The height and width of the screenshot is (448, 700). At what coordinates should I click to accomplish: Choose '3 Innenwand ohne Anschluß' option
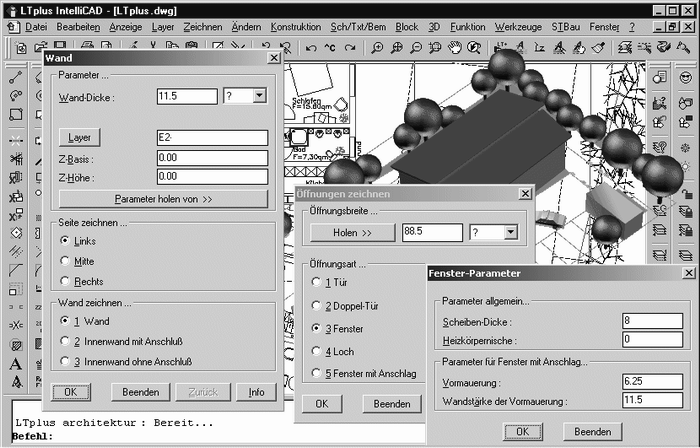click(x=65, y=361)
